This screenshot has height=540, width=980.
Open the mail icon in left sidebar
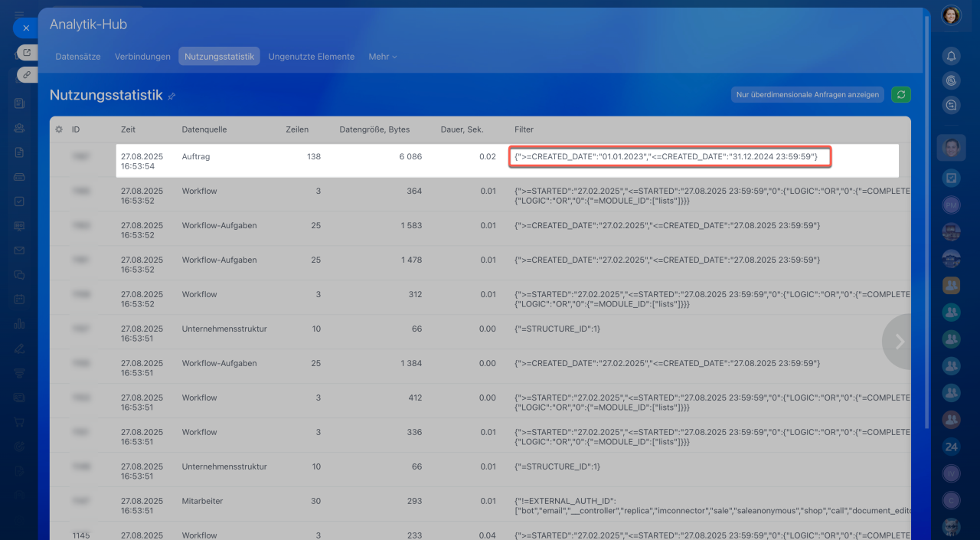pyautogui.click(x=19, y=250)
